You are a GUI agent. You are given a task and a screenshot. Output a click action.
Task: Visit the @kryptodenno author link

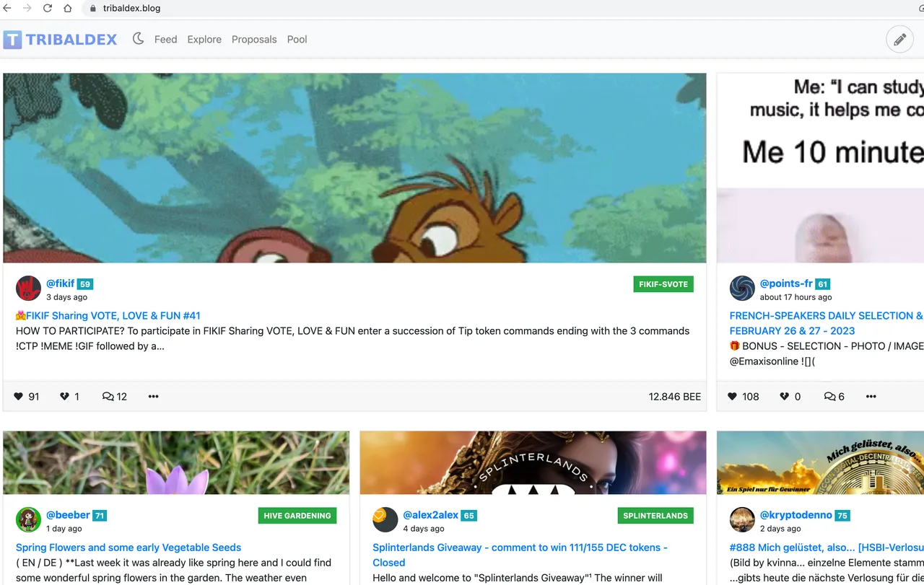796,515
